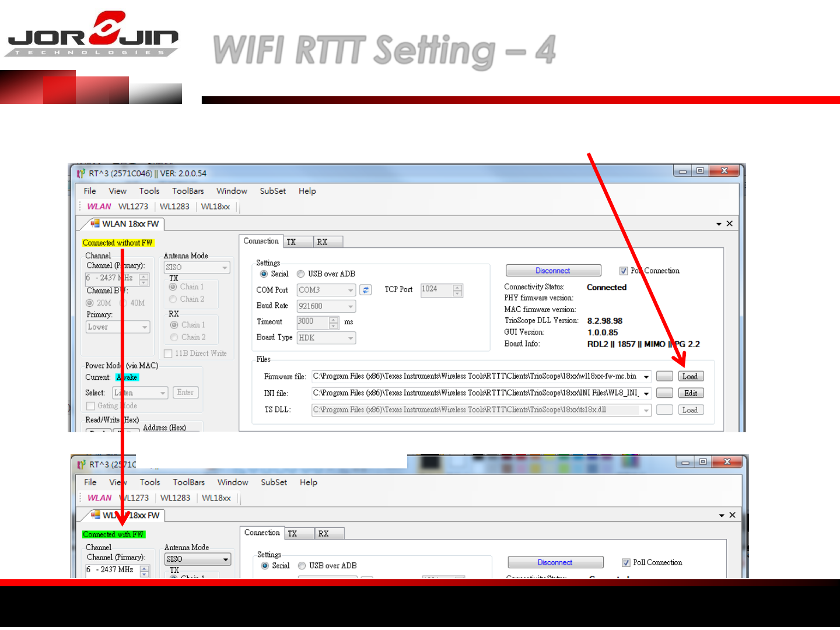Toggle Poll Connection checkbox in upper window
The width and height of the screenshot is (840, 630).
click(x=624, y=271)
